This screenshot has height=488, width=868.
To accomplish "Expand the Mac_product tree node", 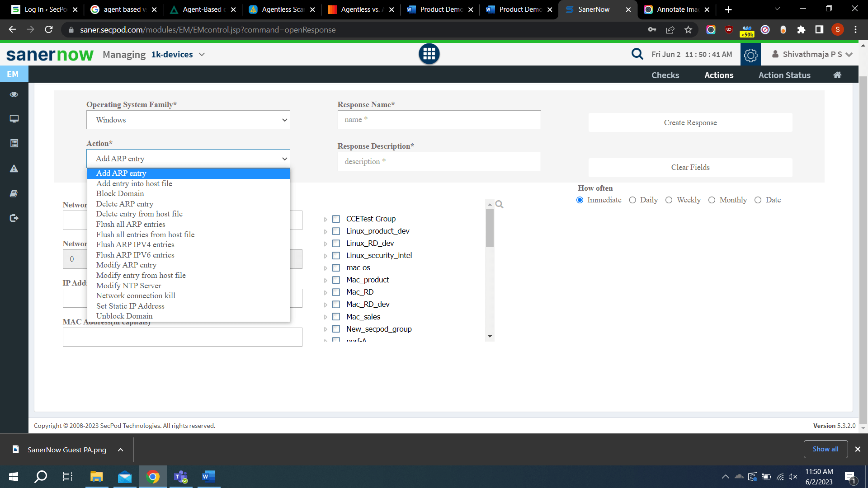I will [325, 281].
